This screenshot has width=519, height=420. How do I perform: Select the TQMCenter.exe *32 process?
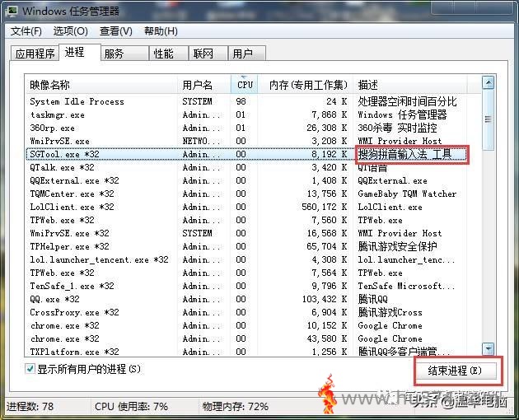[246, 194]
